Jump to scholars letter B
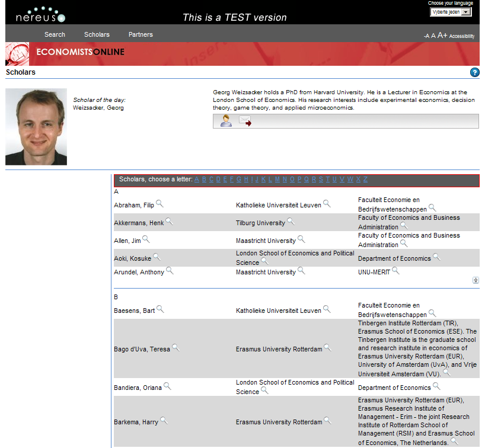The image size is (485, 448). tap(204, 180)
